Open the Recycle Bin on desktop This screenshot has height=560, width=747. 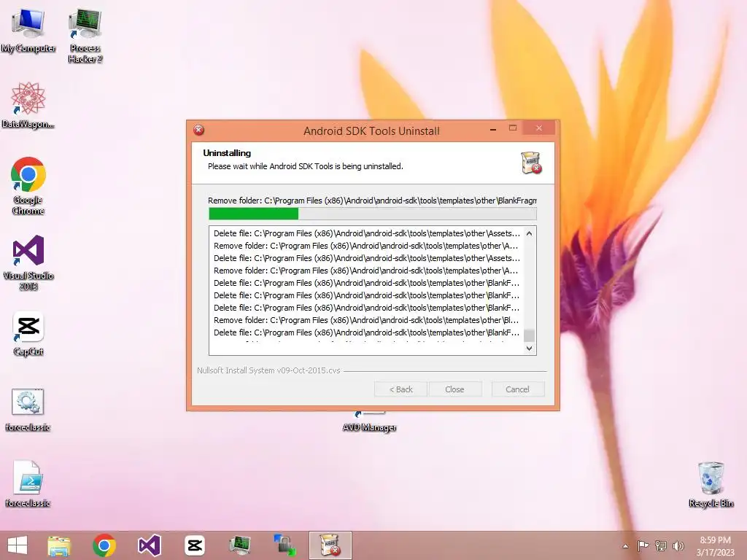click(x=711, y=484)
